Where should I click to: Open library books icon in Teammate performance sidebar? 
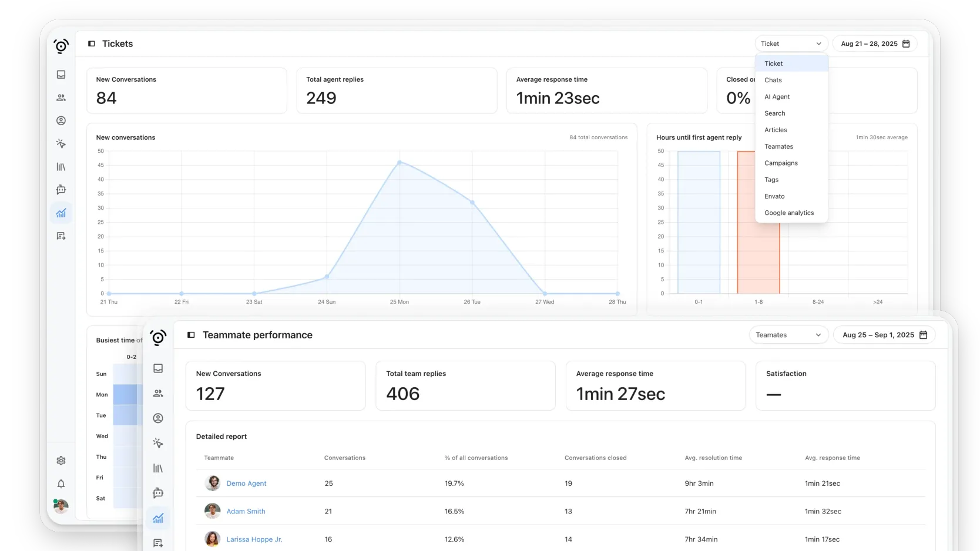tap(158, 468)
